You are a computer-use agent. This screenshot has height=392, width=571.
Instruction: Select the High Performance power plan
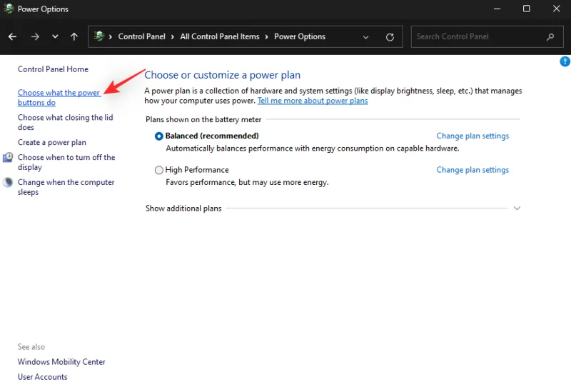159,170
